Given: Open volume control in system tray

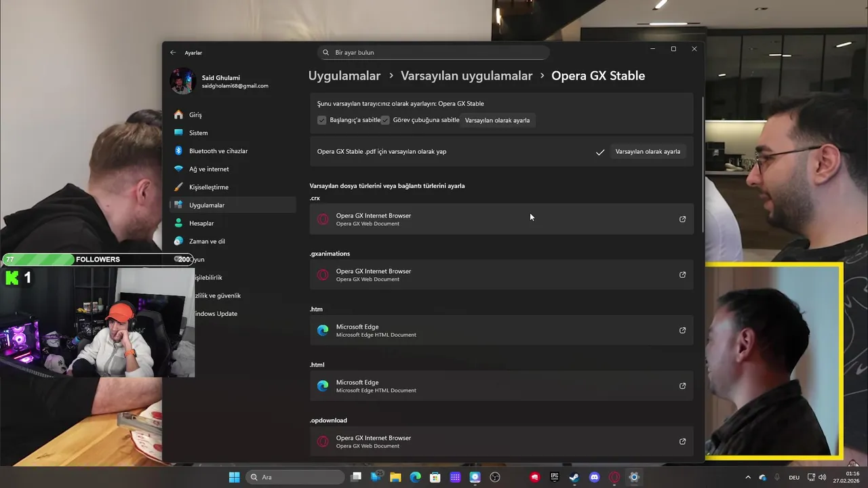Looking at the screenshot, I should coord(822,477).
